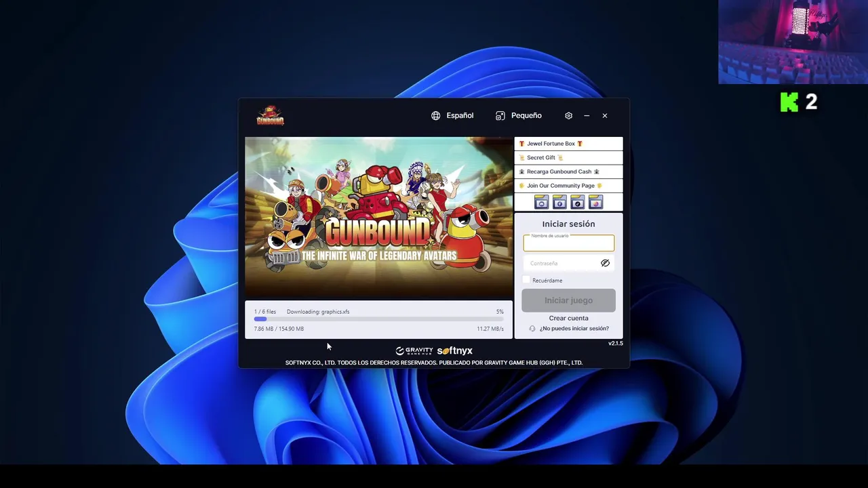The image size is (868, 488).
Task: Click the Softnyx logo in footer
Action: coord(454,350)
